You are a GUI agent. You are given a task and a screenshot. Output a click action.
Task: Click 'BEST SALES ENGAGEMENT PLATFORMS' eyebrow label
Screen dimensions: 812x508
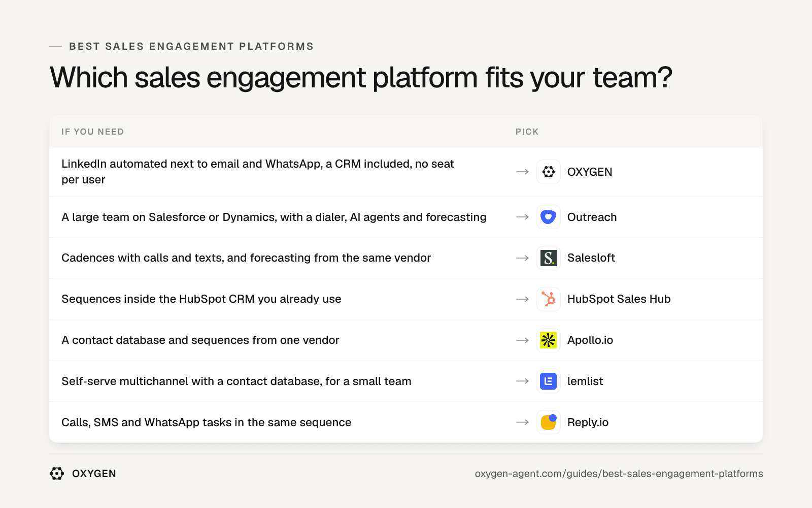click(191, 46)
